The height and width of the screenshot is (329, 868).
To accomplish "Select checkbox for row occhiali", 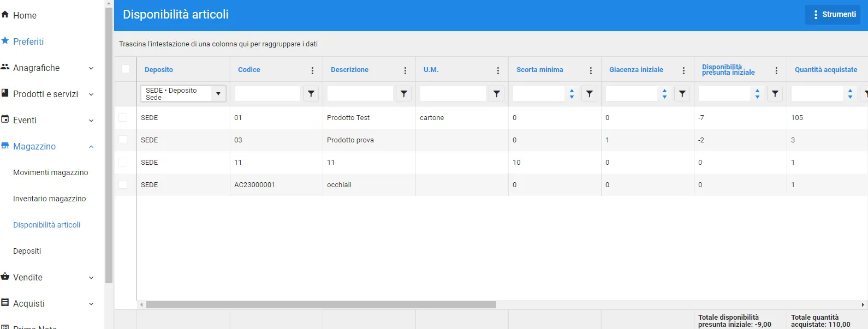I will 123,184.
